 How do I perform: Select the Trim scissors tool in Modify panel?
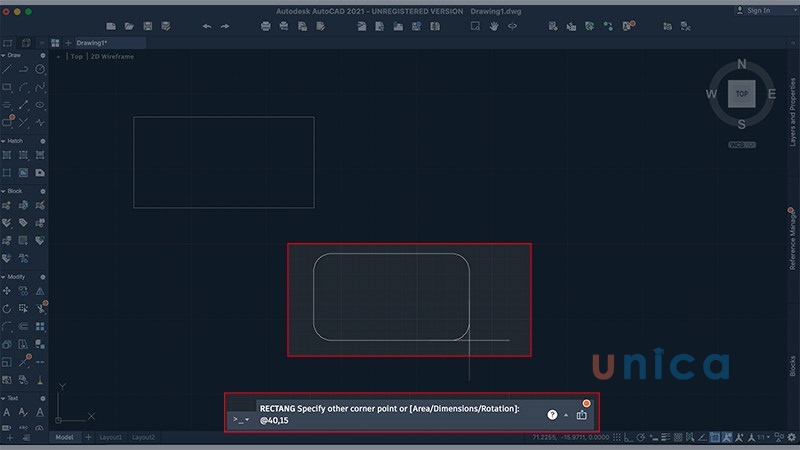pos(41,308)
